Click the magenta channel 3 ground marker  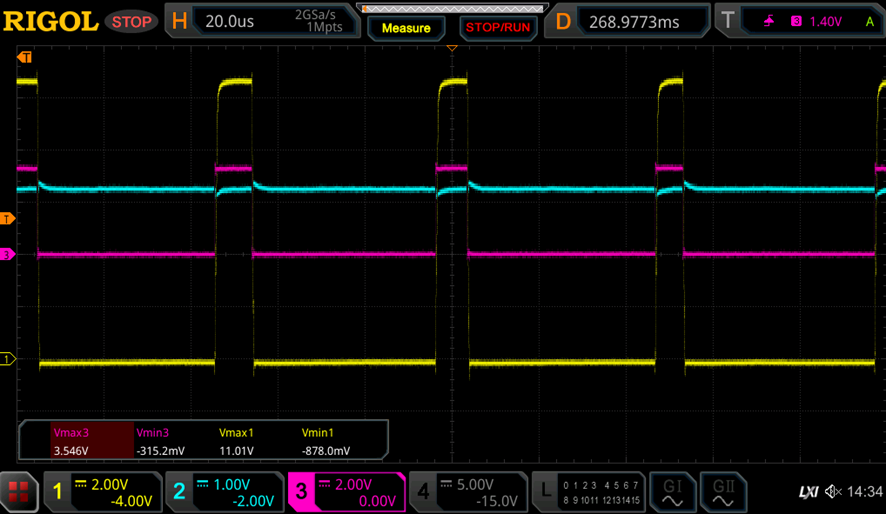[7, 254]
